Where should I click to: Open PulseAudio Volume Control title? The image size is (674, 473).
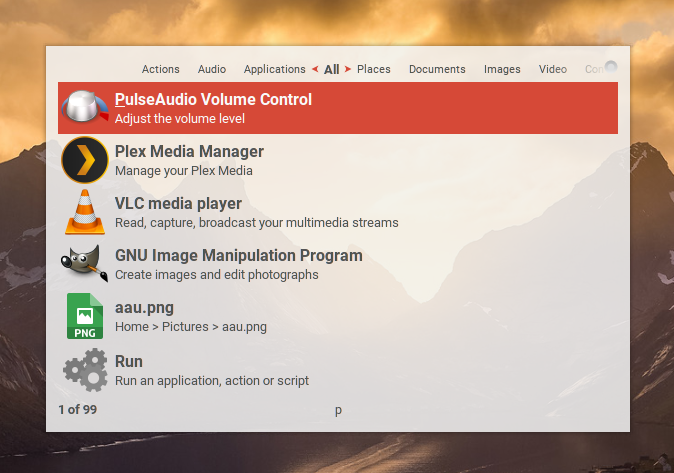coord(213,99)
